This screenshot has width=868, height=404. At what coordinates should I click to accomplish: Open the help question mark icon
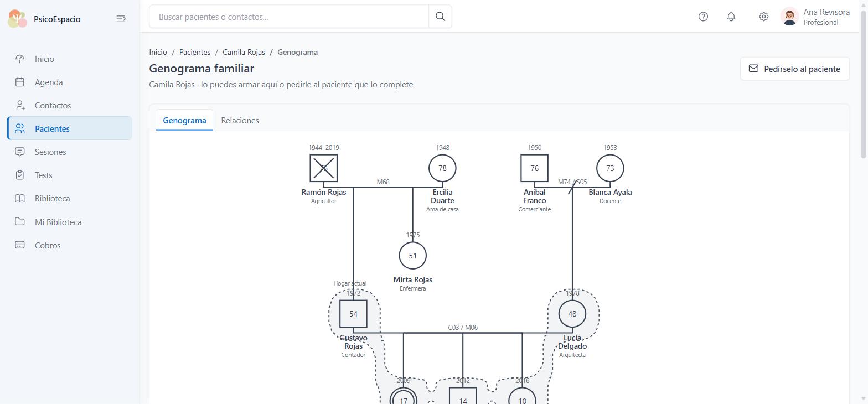pos(703,17)
